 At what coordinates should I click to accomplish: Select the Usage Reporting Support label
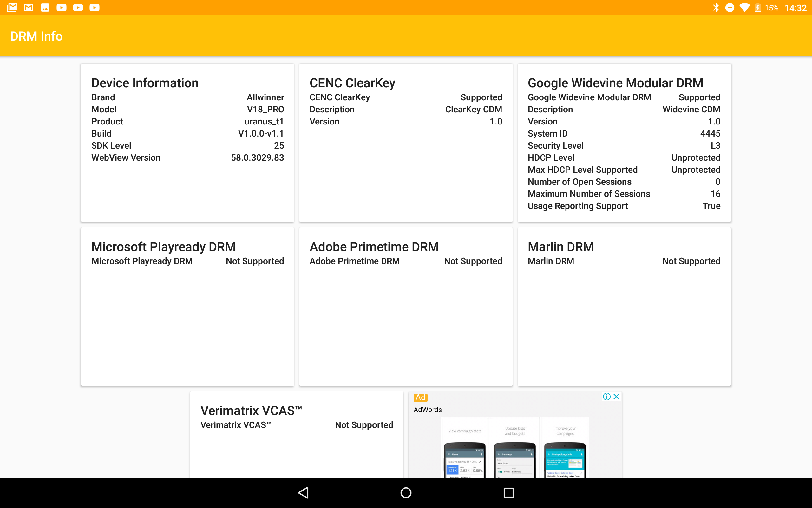point(578,206)
